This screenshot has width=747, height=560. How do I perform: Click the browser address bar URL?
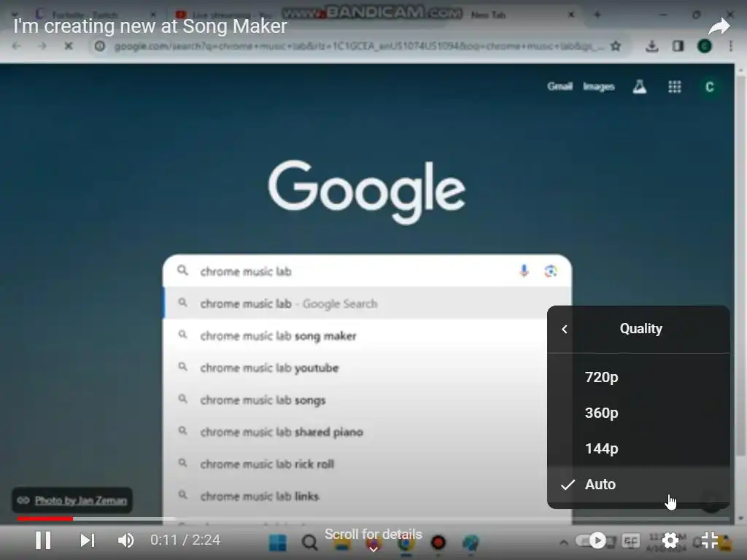tap(359, 46)
